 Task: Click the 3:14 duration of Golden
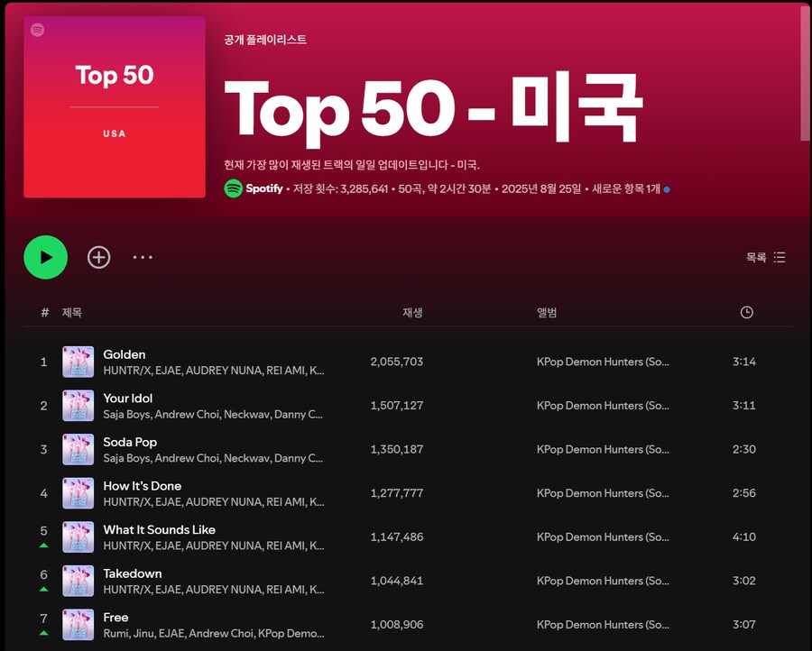click(744, 362)
